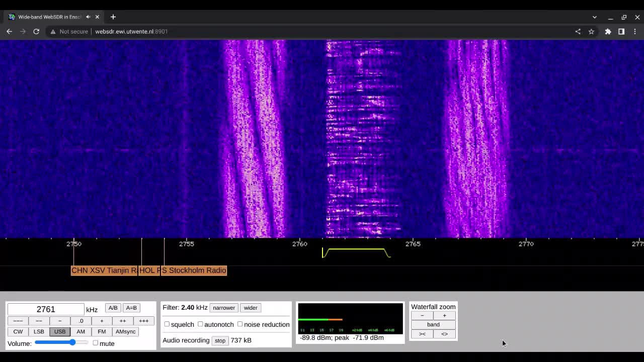
Task: Copy VFO with the A=B button
Action: 131,308
